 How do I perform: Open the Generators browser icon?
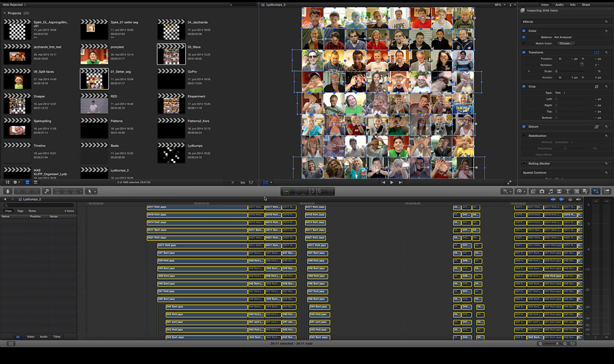tap(576, 191)
